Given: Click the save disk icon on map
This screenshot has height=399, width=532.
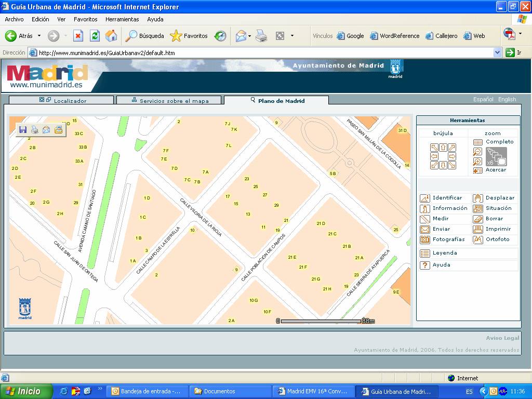Looking at the screenshot, I should [x=23, y=130].
